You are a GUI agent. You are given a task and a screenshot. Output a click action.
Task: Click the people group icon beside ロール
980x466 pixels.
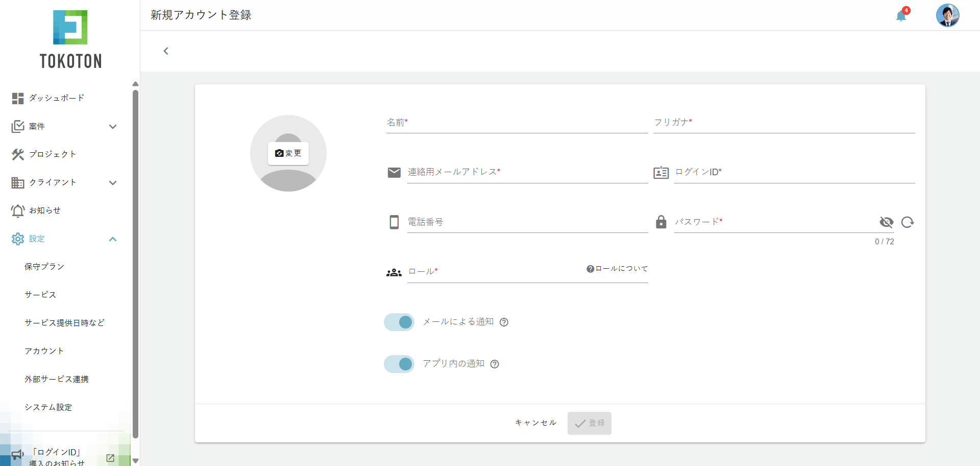[394, 273]
